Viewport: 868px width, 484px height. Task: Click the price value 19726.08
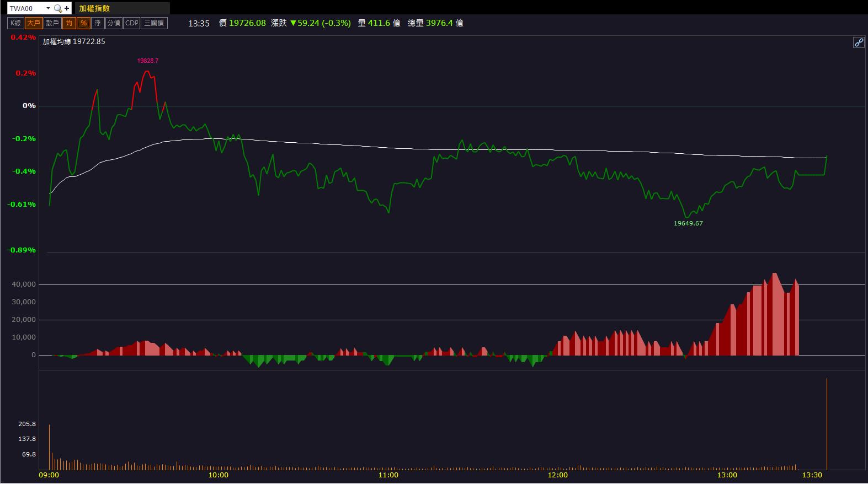coord(247,23)
